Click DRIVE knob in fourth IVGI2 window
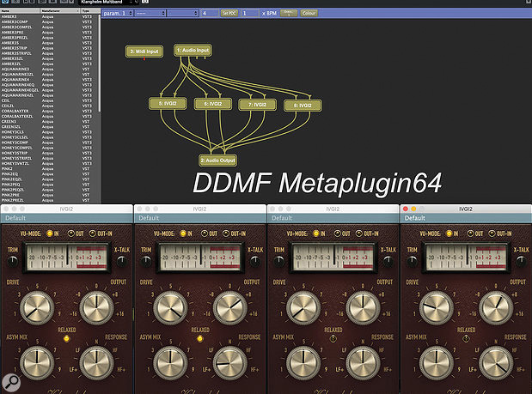The height and width of the screenshot is (394, 532). (x=437, y=307)
